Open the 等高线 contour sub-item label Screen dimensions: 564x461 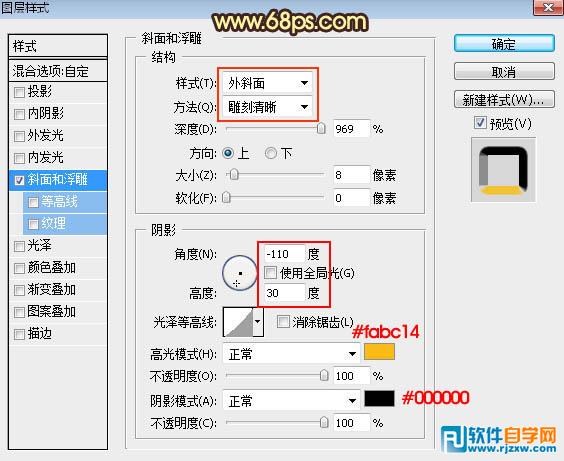pyautogui.click(x=59, y=201)
